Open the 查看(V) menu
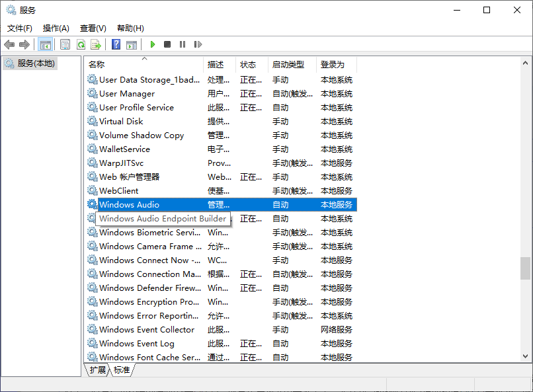The height and width of the screenshot is (392, 533). [x=93, y=28]
